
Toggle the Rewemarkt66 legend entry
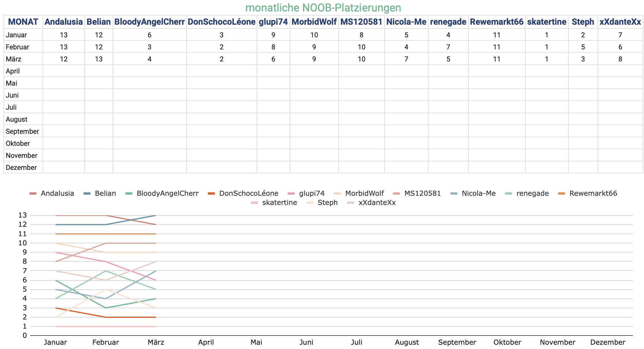tap(588, 193)
